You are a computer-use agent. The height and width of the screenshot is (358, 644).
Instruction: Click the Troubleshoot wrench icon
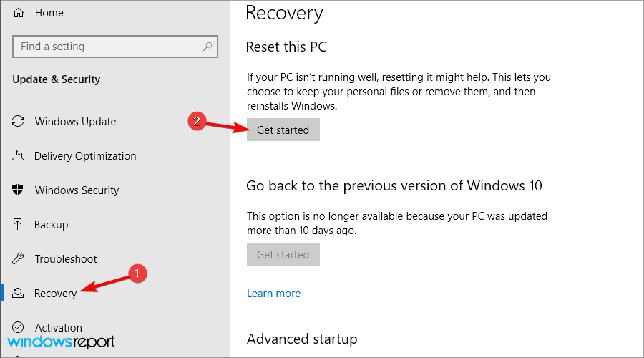coord(18,258)
